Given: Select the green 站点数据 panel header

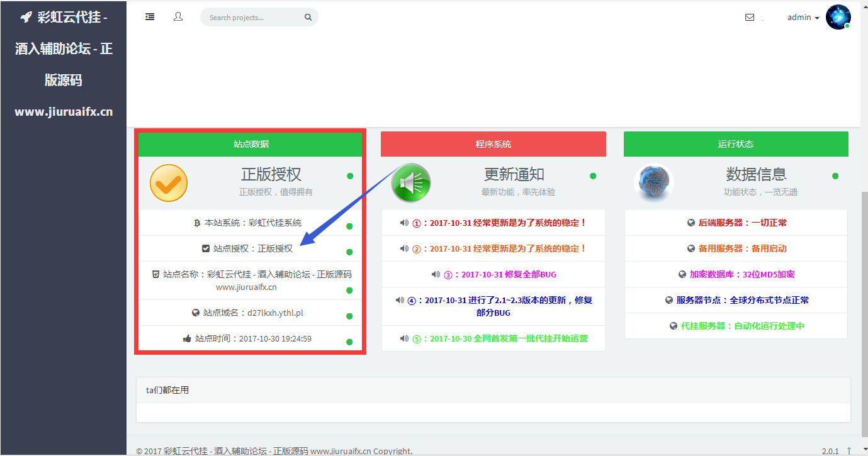Looking at the screenshot, I should 251,144.
